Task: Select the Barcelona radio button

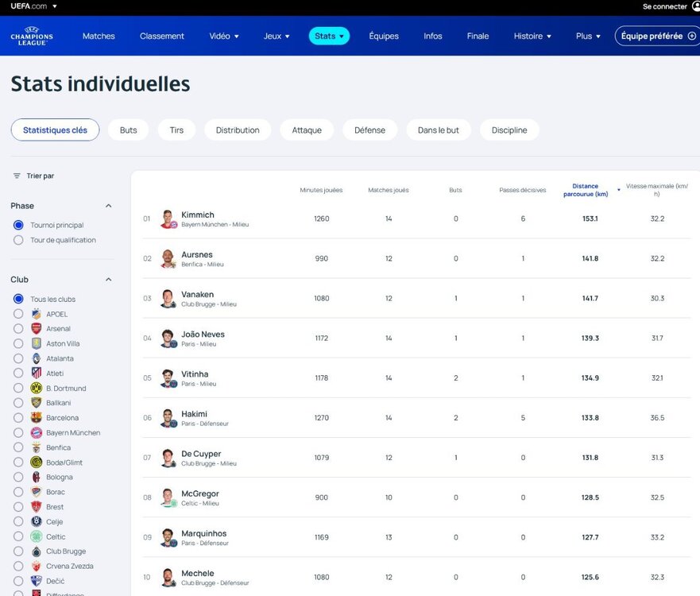Action: 18,418
